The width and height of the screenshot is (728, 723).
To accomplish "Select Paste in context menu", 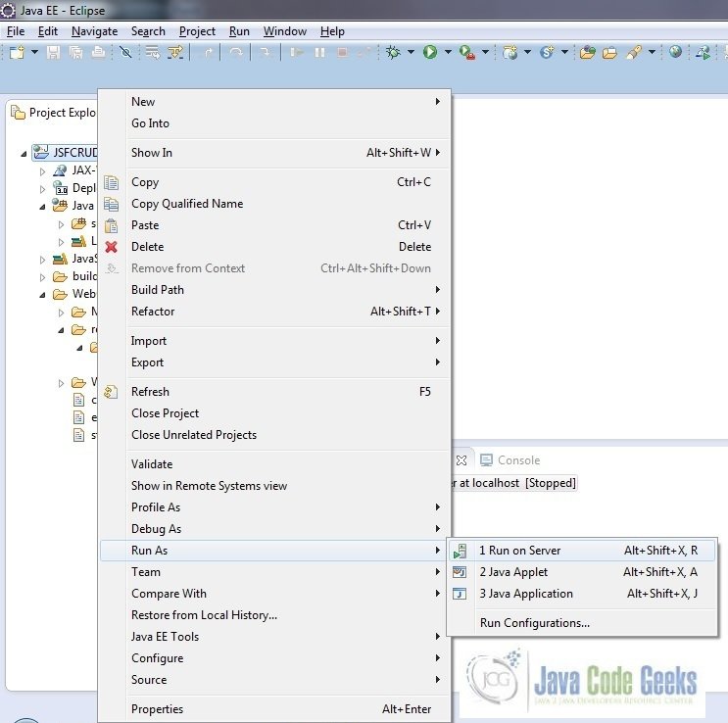I will (x=275, y=225).
